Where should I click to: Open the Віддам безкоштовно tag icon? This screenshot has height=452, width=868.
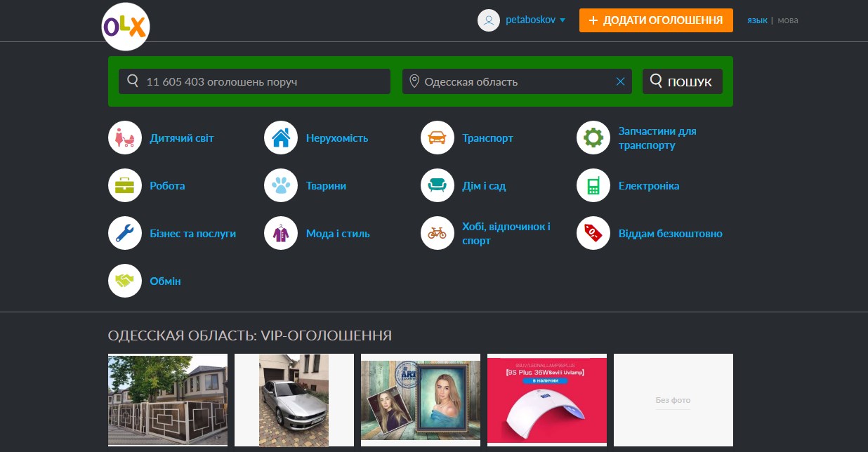(x=593, y=233)
